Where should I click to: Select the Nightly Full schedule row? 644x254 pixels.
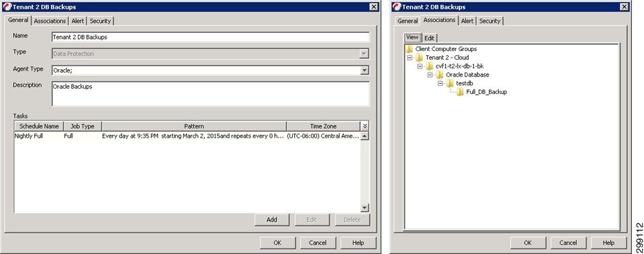click(187, 136)
